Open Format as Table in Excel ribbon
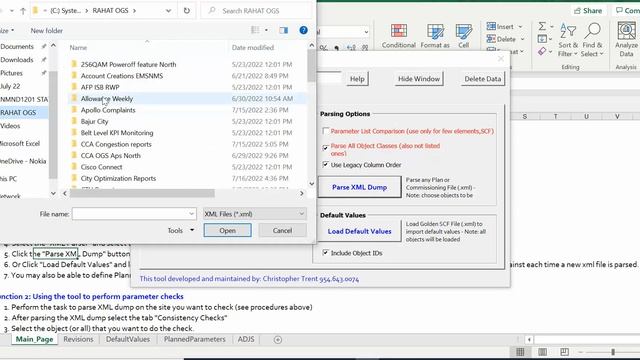This screenshot has height=360, width=640. [x=435, y=36]
